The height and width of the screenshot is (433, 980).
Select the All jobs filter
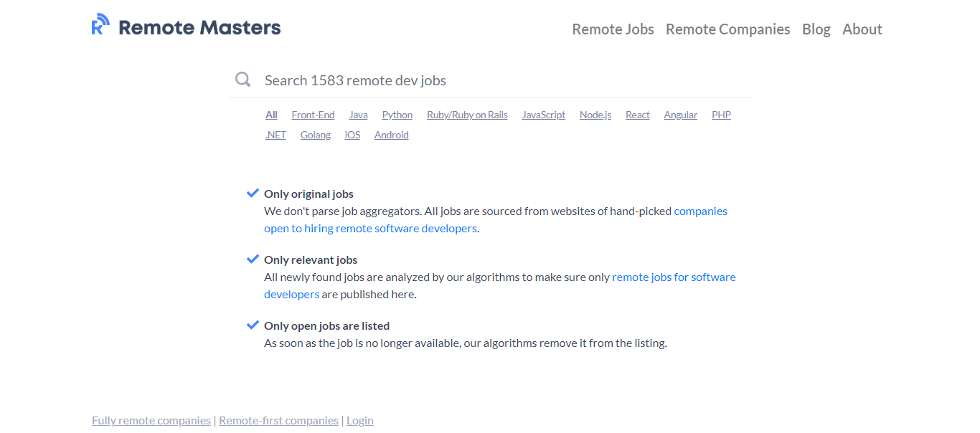pyautogui.click(x=271, y=115)
